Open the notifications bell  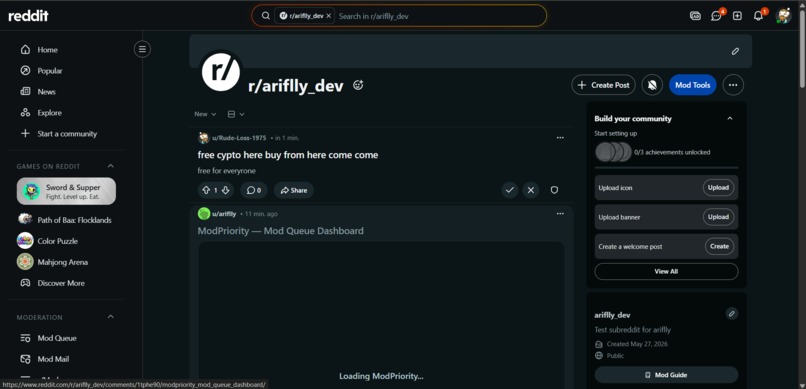(758, 16)
